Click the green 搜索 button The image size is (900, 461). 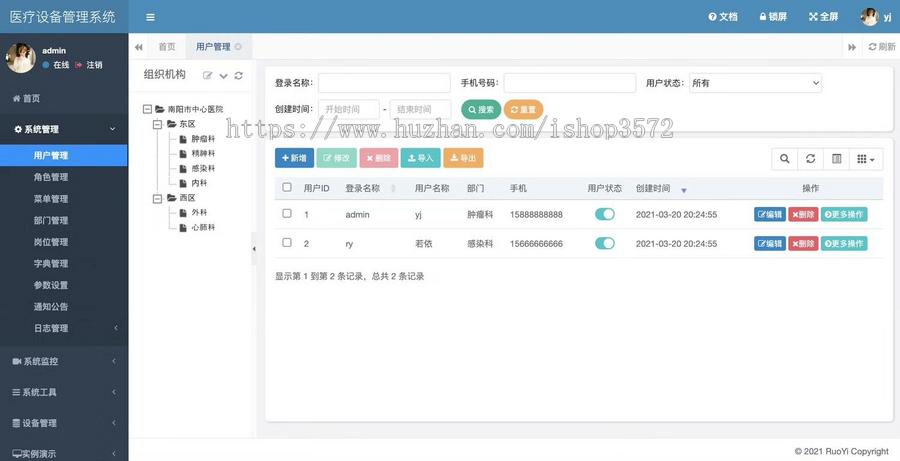(481, 109)
